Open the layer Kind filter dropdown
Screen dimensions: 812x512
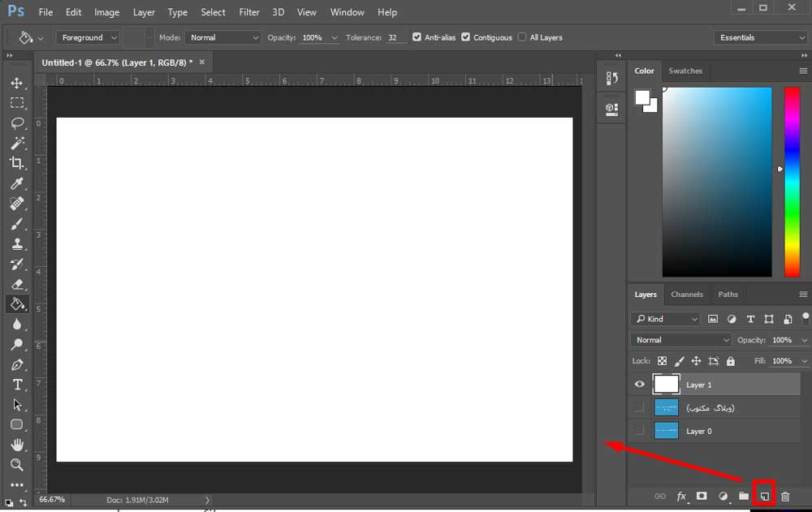click(x=666, y=319)
